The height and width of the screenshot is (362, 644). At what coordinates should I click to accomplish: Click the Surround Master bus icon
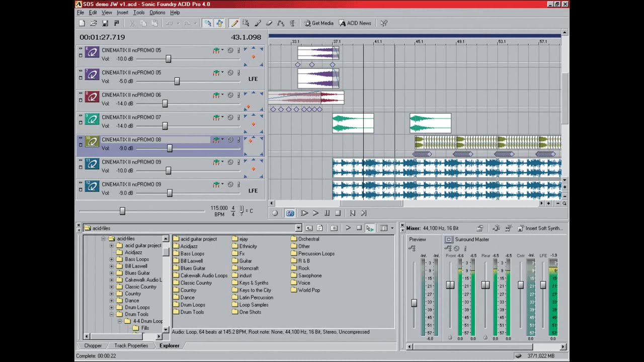click(449, 239)
